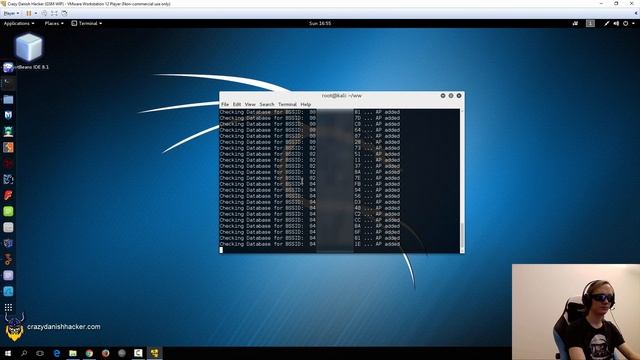Open the Windows Start menu
Screen dimensions: 640x360
pyautogui.click(x=7, y=353)
